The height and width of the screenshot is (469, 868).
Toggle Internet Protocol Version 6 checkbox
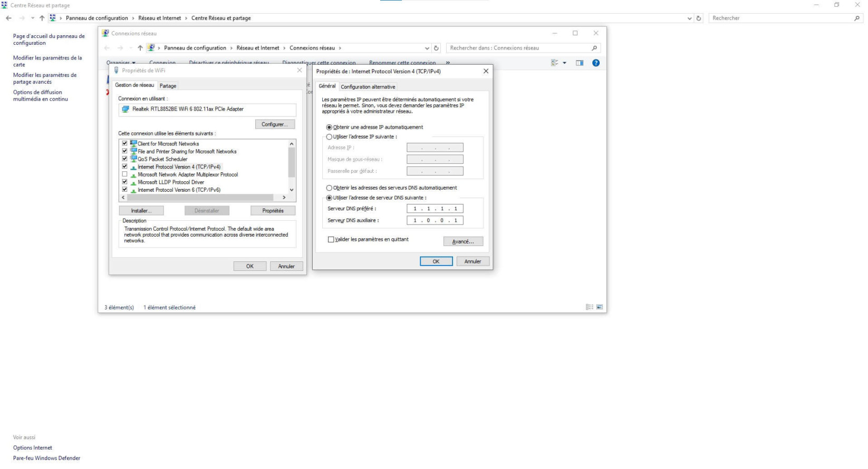(125, 190)
